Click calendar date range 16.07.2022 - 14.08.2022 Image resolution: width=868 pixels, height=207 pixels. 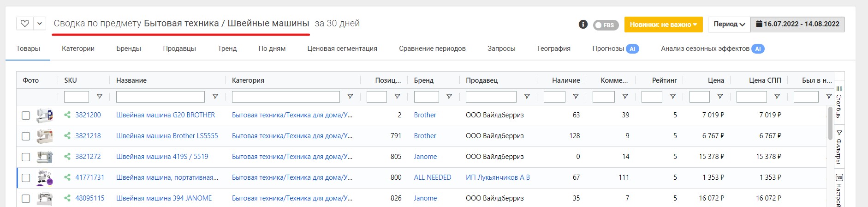click(798, 24)
